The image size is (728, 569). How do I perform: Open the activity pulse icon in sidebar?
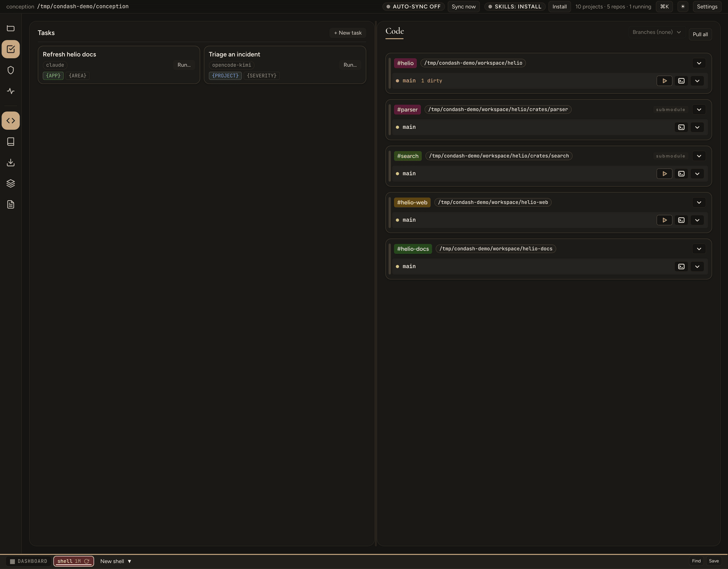[10, 91]
